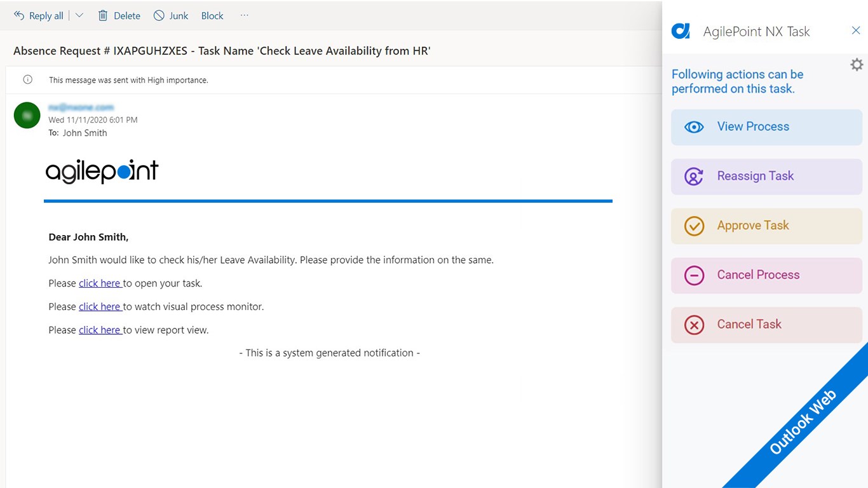The image size is (868, 488).
Task: Select Block in the message toolbar
Action: (x=212, y=16)
